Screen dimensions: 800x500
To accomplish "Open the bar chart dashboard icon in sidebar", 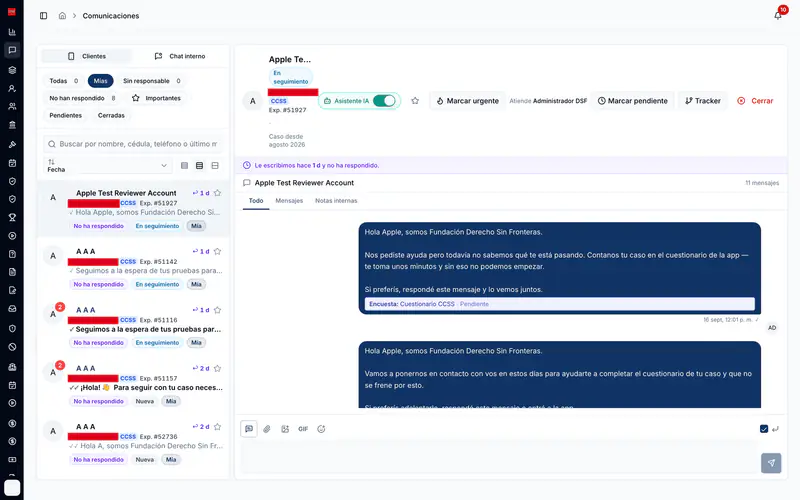I will [x=12, y=32].
